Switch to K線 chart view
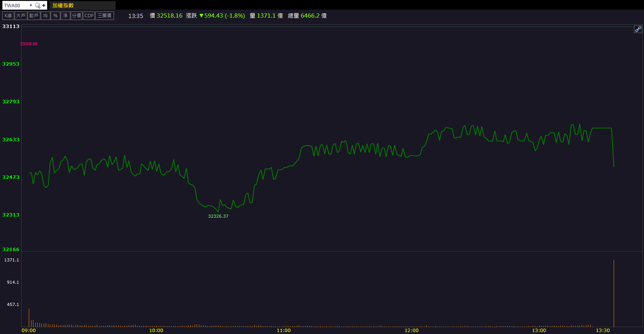 pyautogui.click(x=8, y=16)
